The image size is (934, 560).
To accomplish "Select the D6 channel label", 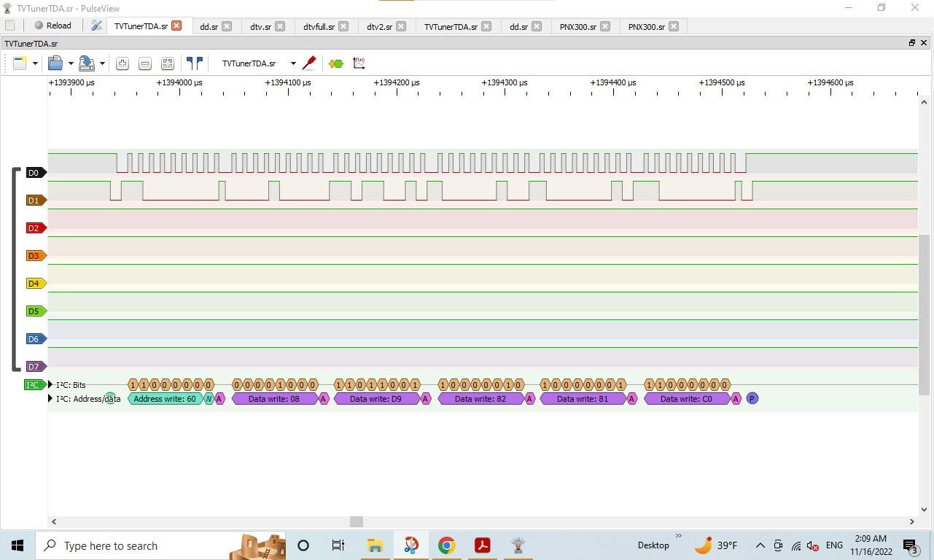I will coord(36,339).
